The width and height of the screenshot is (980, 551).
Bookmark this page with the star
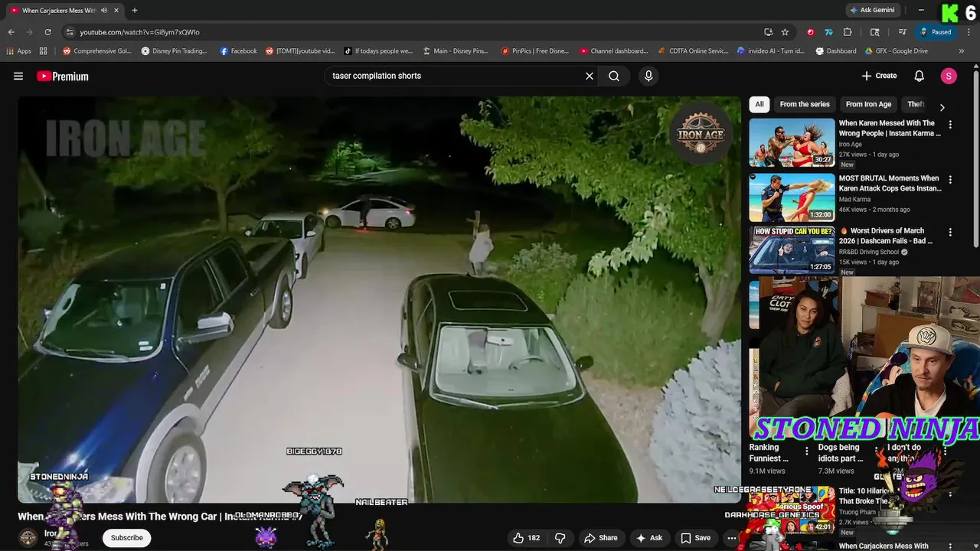785,32
